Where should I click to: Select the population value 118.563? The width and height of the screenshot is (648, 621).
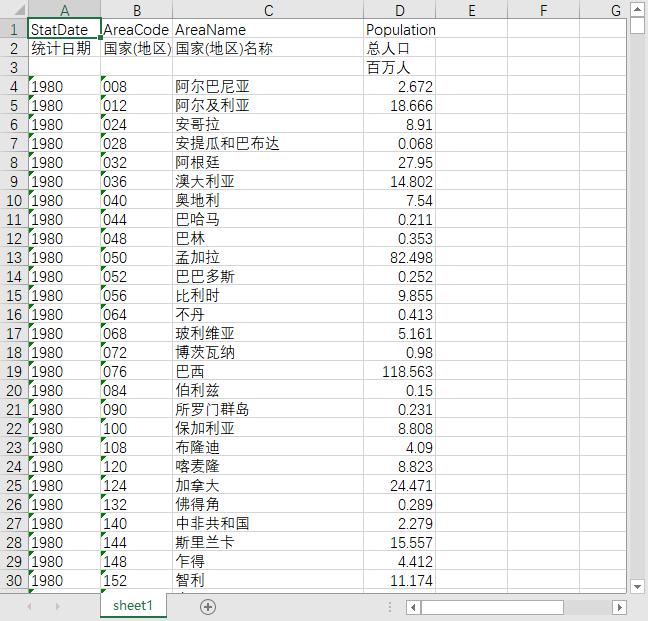point(400,371)
